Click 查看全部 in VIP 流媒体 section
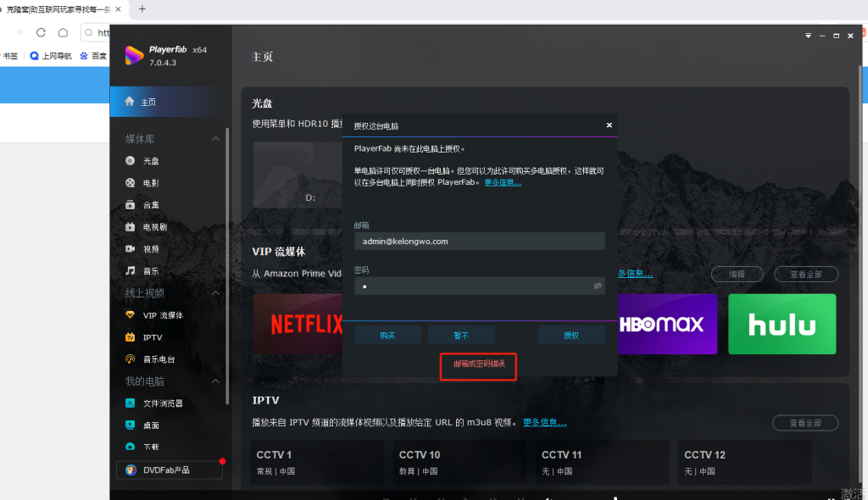Screen dimensions: 868x500 coord(806,274)
